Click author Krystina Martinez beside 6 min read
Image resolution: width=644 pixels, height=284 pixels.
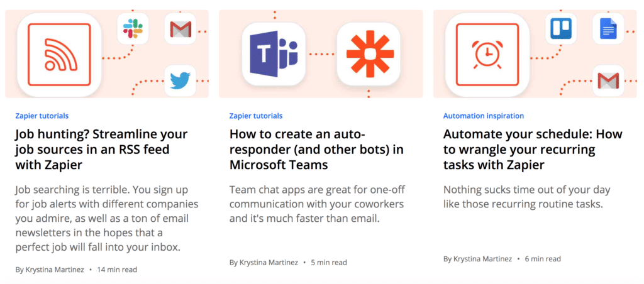(482, 259)
